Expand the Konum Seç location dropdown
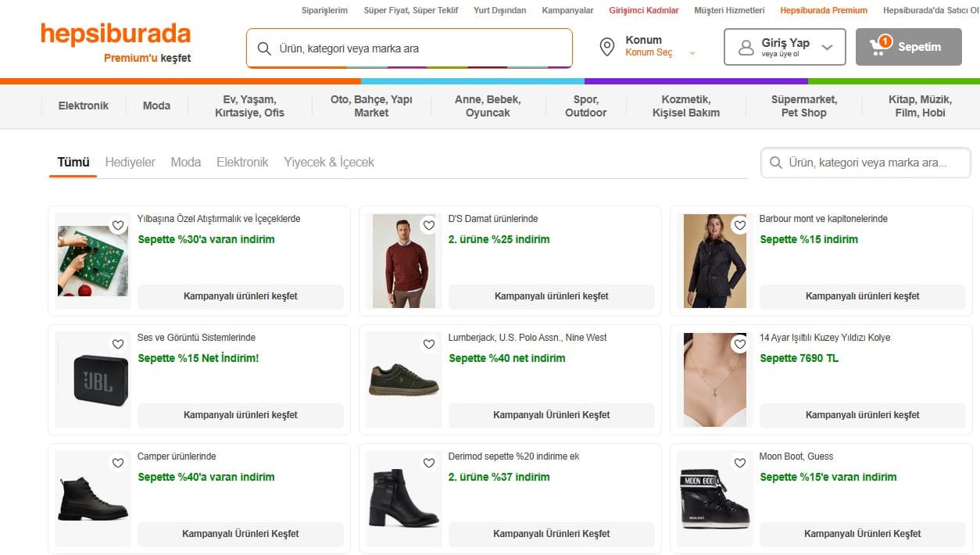 (692, 53)
